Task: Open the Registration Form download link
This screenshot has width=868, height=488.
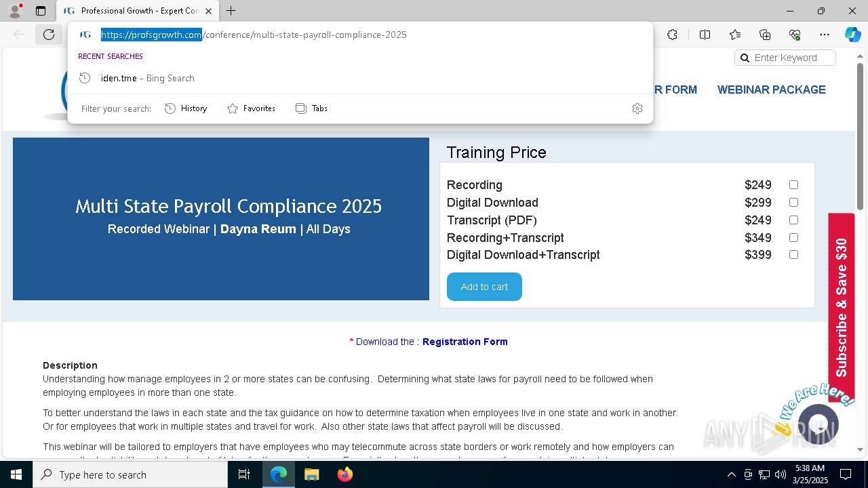Action: (x=465, y=342)
